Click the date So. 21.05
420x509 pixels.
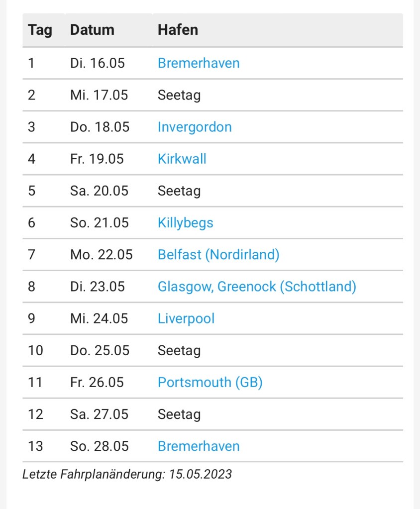point(99,222)
